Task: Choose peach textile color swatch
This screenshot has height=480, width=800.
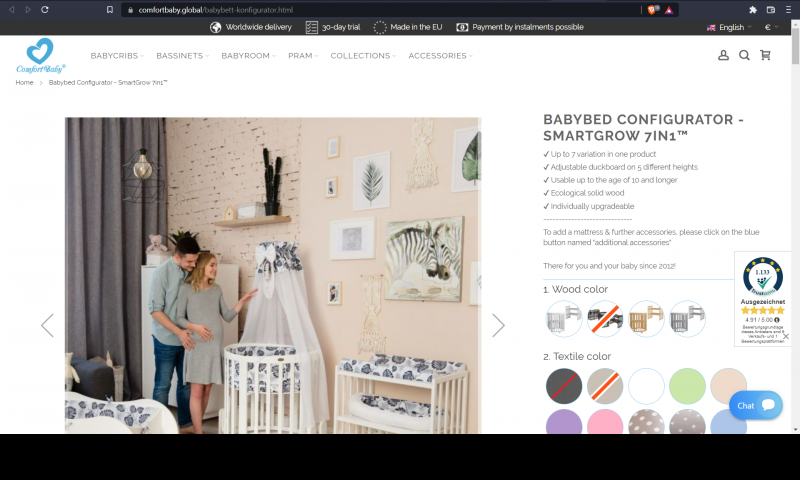Action: (x=729, y=386)
